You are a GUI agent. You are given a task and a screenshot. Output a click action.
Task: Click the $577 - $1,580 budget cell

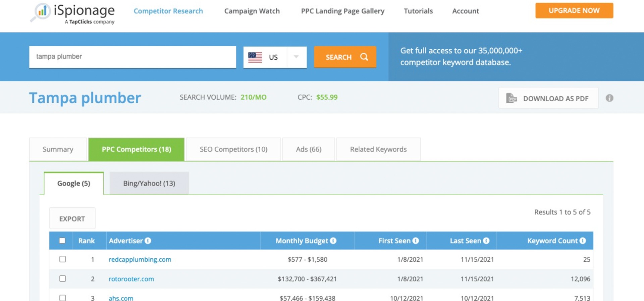(308, 259)
